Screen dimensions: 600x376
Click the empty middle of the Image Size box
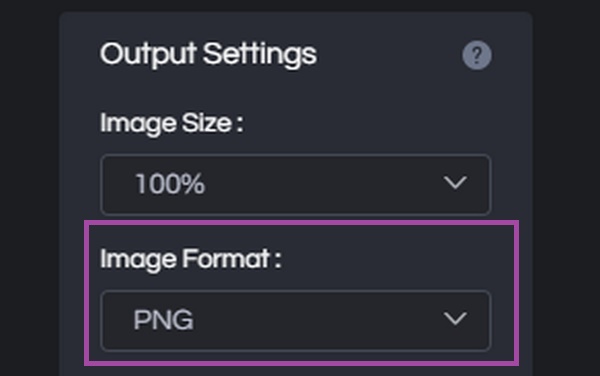click(x=321, y=185)
